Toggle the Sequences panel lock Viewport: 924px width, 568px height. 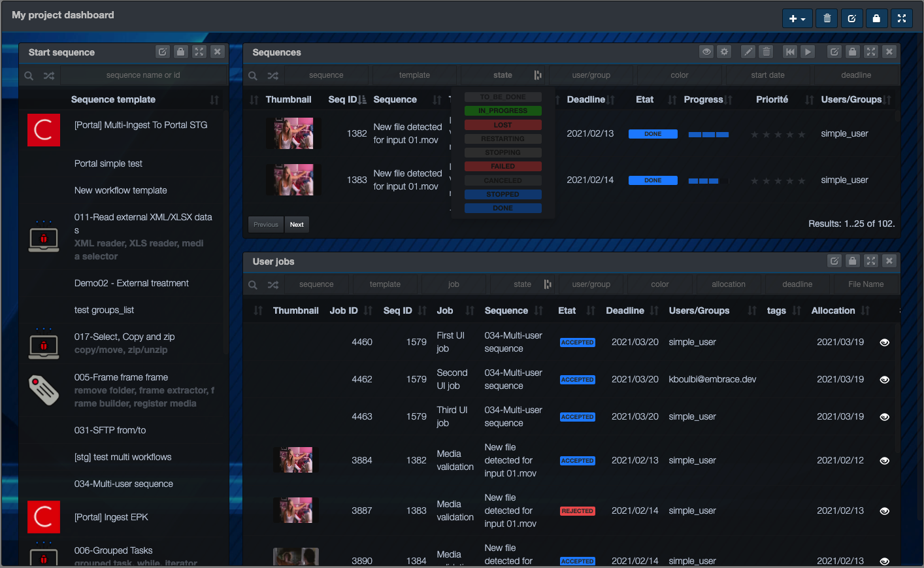pyautogui.click(x=853, y=52)
